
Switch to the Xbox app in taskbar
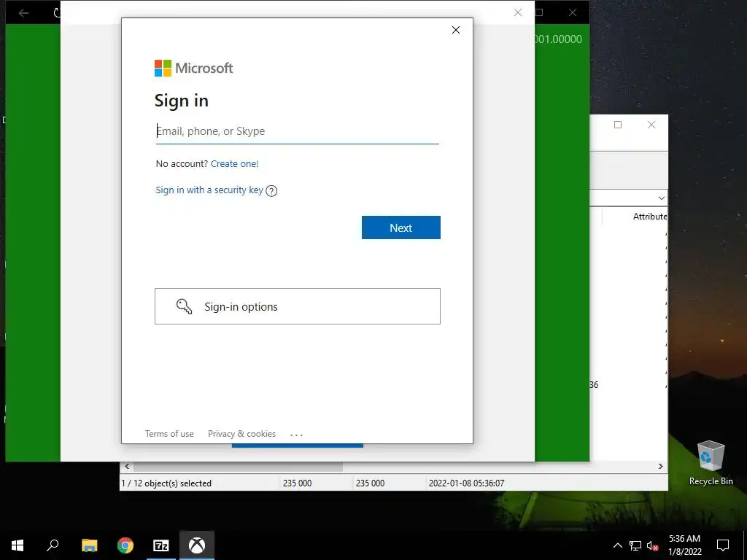click(x=197, y=545)
